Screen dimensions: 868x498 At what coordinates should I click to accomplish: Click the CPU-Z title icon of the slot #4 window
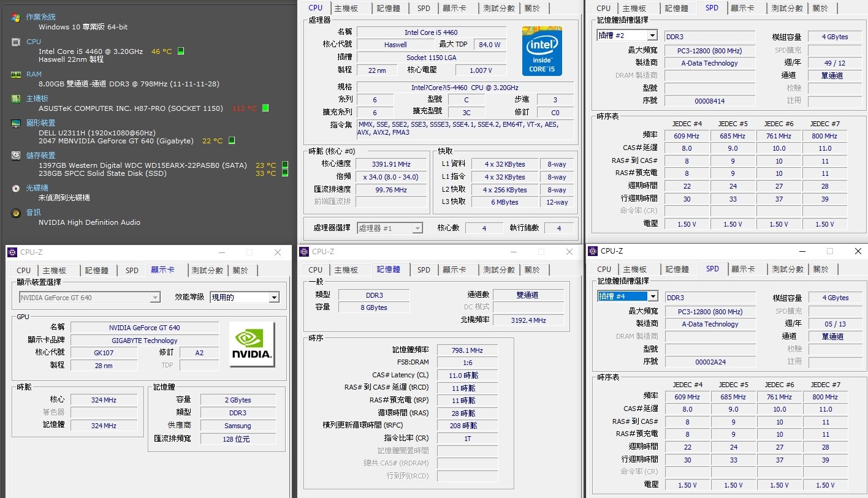click(593, 251)
